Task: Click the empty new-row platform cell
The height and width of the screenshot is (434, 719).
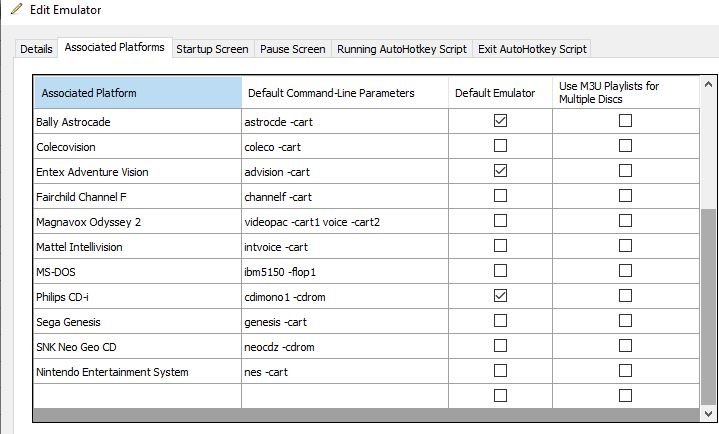Action: [x=138, y=396]
